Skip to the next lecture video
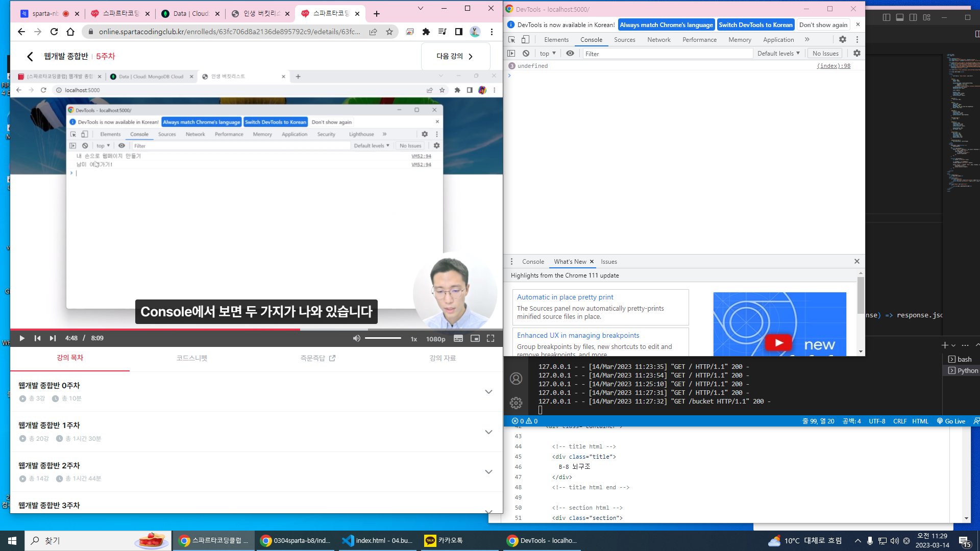Viewport: 980px width, 551px height. 53,338
